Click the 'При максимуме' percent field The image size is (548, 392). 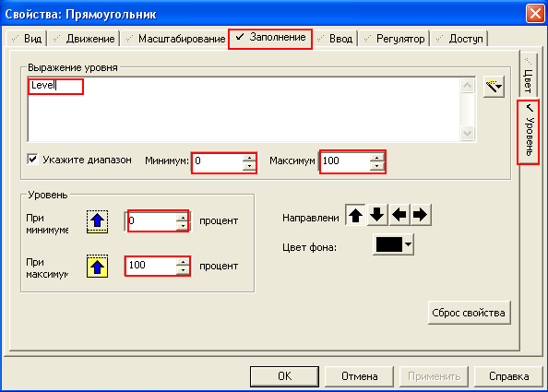coord(151,266)
